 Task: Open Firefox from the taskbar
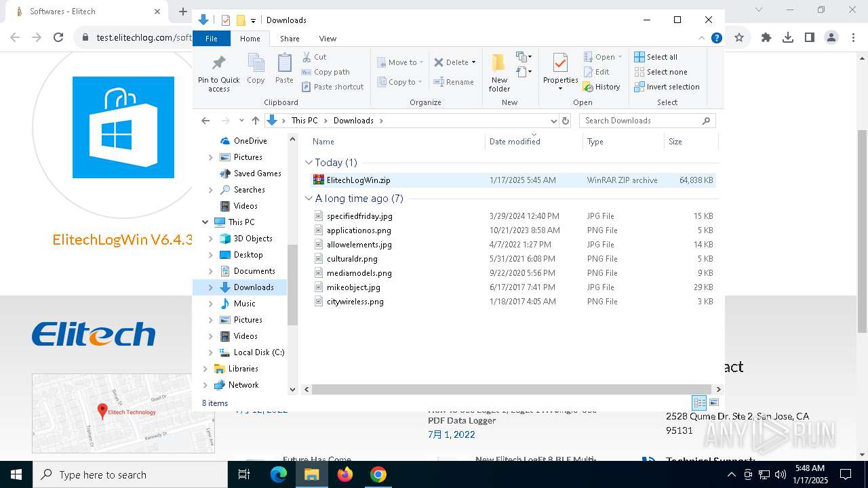coord(345,474)
